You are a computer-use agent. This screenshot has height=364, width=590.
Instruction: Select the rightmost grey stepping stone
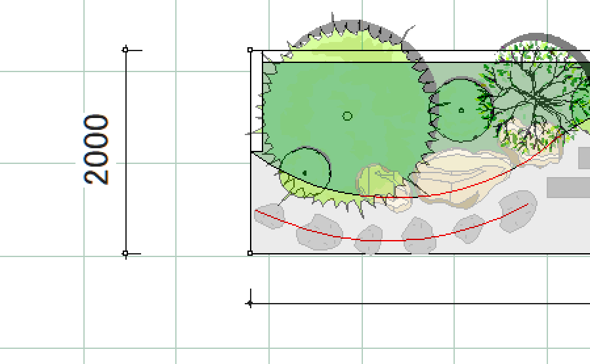pos(518,210)
